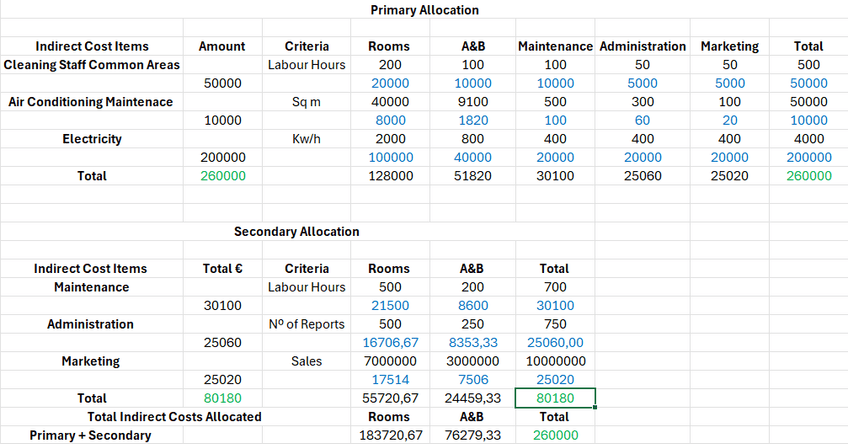
Task: Select the Sq m criteria cell
Action: click(306, 102)
